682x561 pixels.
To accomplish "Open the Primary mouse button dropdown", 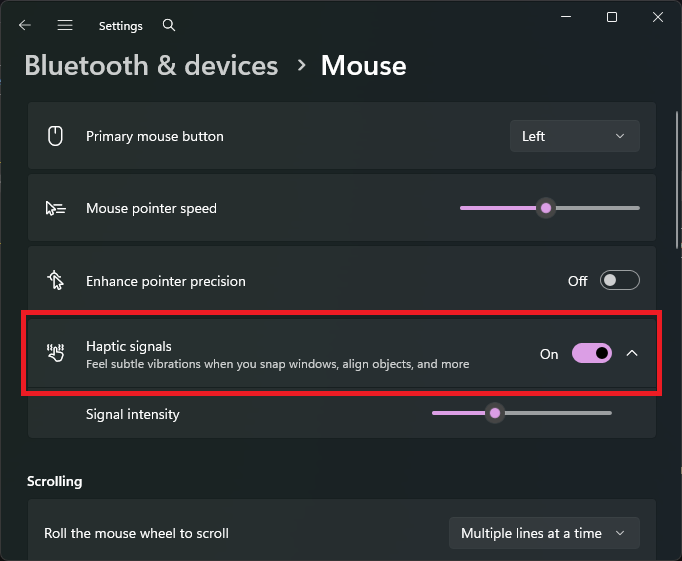I will [575, 136].
